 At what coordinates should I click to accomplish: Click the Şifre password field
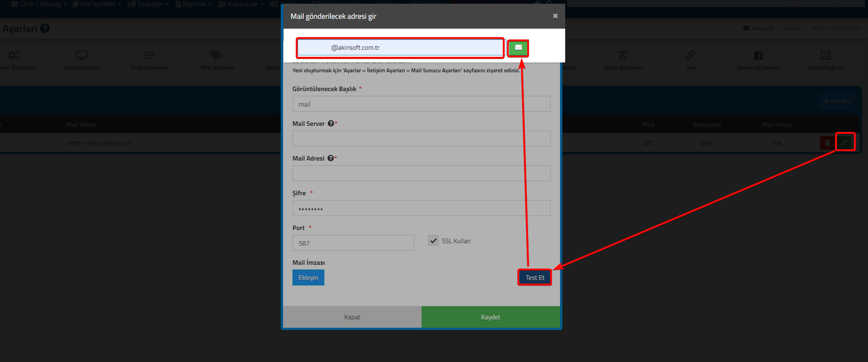pos(421,208)
